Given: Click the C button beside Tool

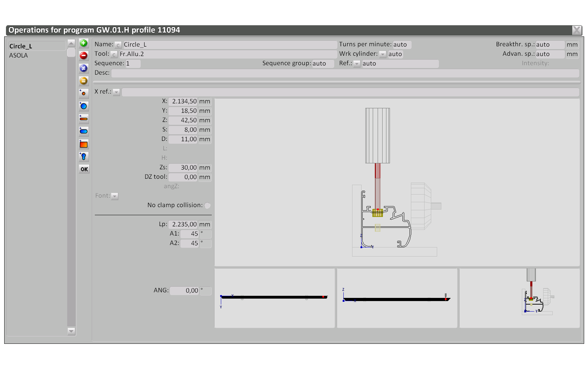Looking at the screenshot, I should [x=114, y=55].
